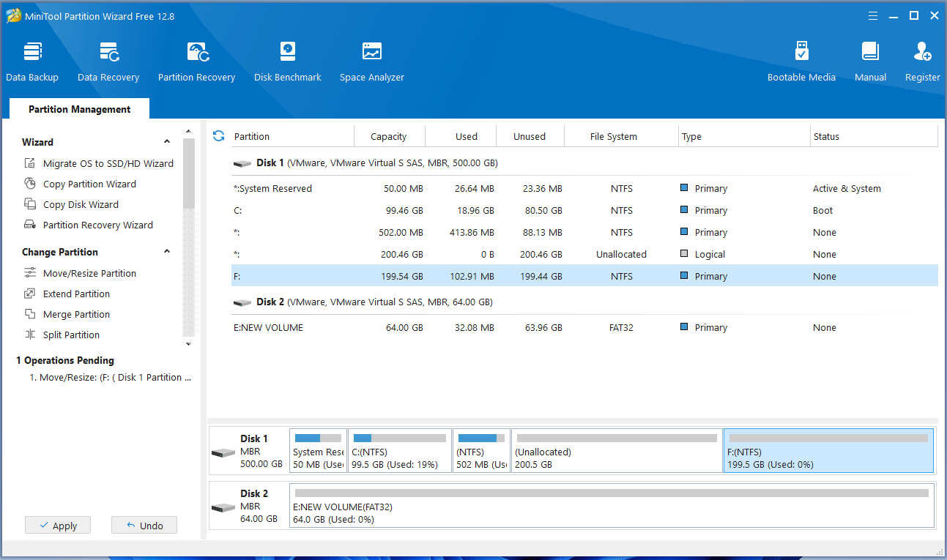Click the 102.91 MB used value
The width and height of the screenshot is (947, 560).
471,276
